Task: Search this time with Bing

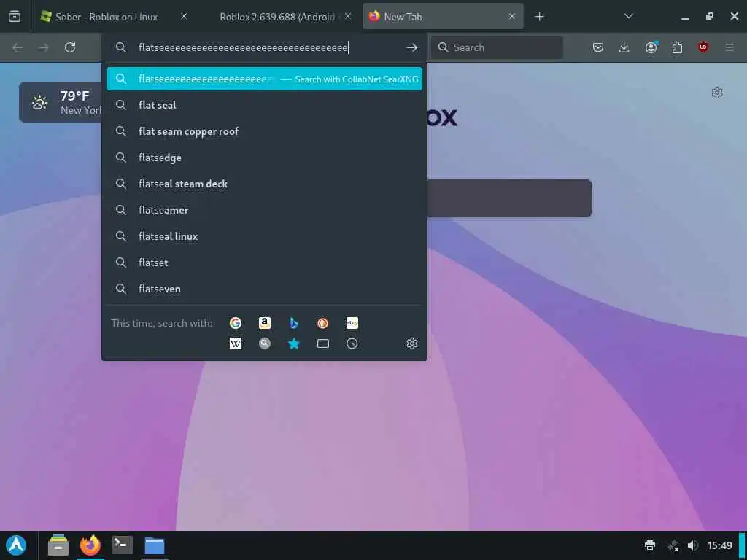Action: (294, 323)
